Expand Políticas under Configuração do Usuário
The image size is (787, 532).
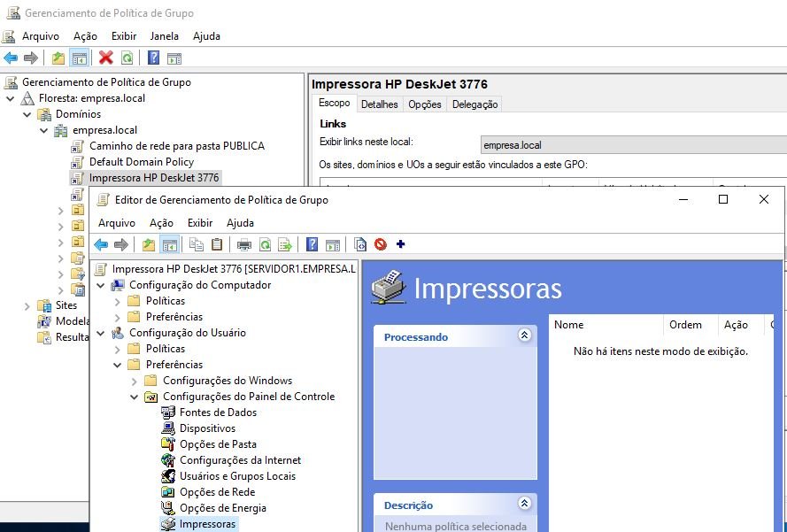click(x=118, y=349)
